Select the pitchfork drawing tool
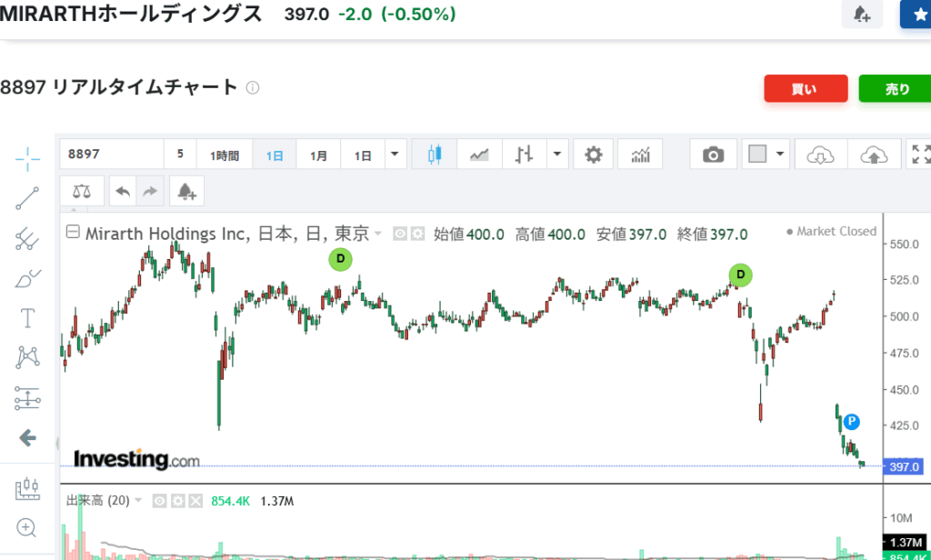 [27, 239]
